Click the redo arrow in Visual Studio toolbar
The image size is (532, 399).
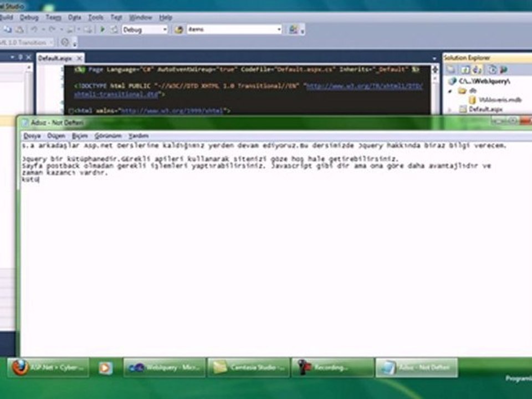(x=52, y=30)
